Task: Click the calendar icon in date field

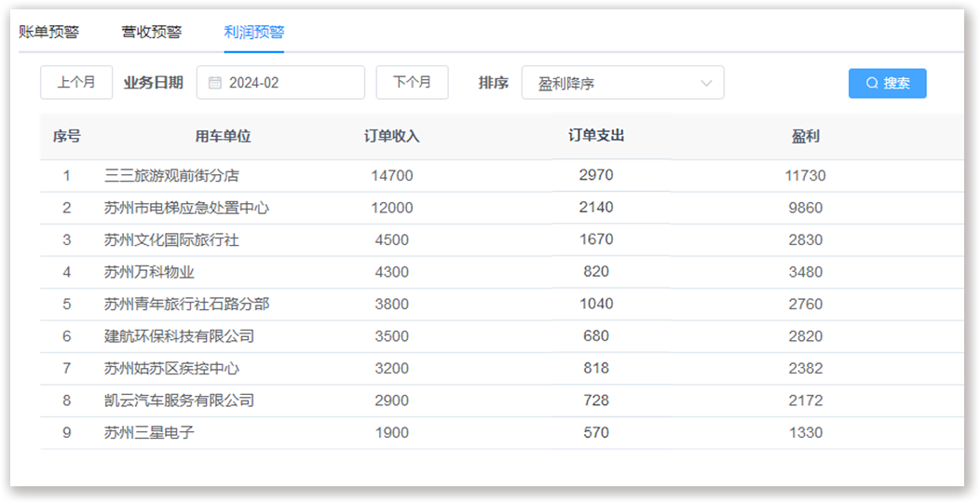Action: pos(215,83)
